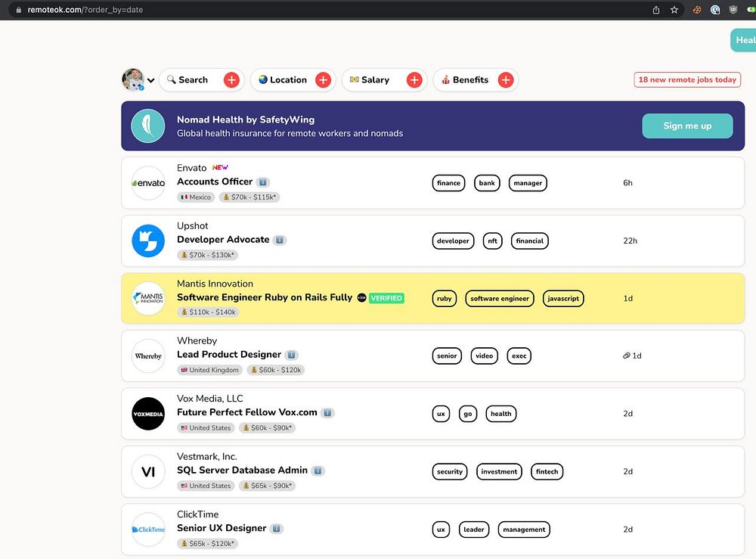Viewport: 756px width, 559px height.
Task: Select the management tag
Action: tap(524, 529)
